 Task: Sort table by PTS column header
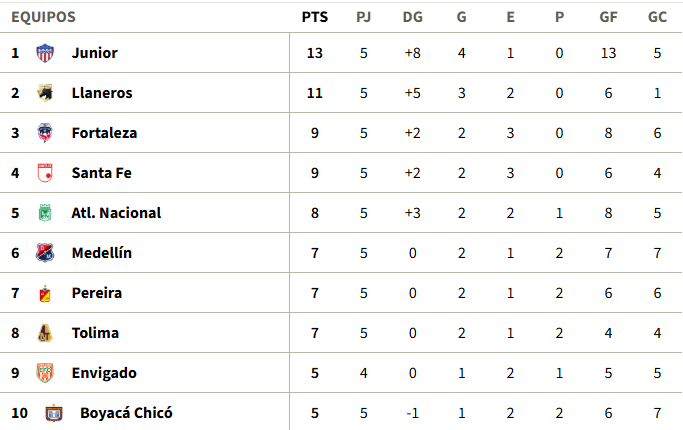pos(314,17)
